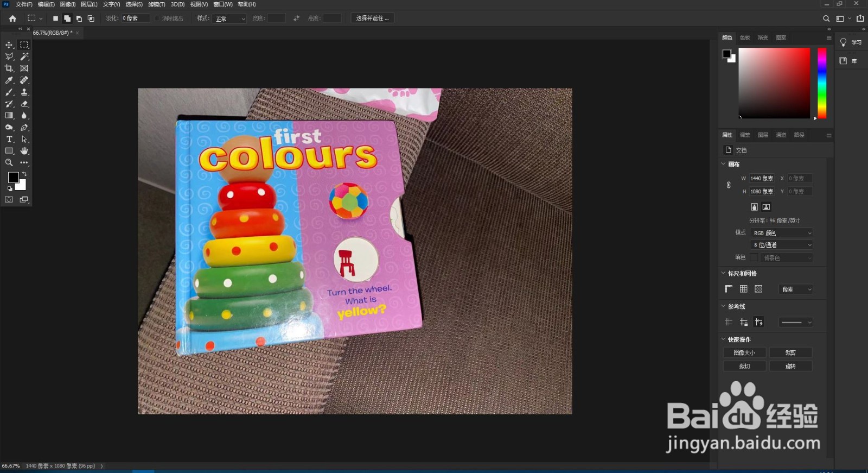868x473 pixels.
Task: Select the Magic Wand tool
Action: (24, 56)
